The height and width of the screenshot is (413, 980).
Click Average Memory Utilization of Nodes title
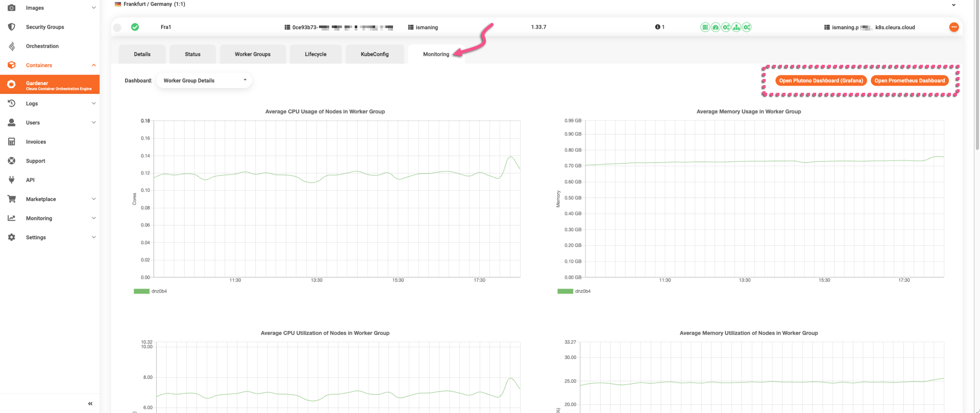click(x=749, y=333)
